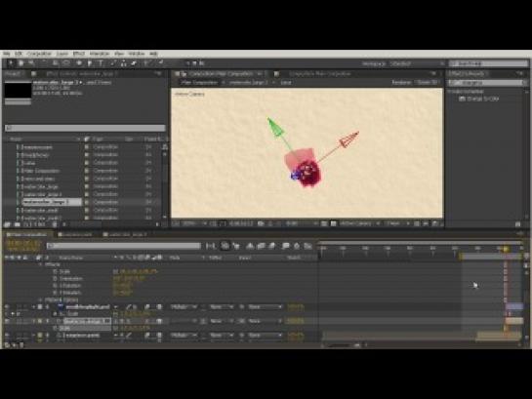Click the Main Composition breadcrumb in the viewer

[199, 82]
